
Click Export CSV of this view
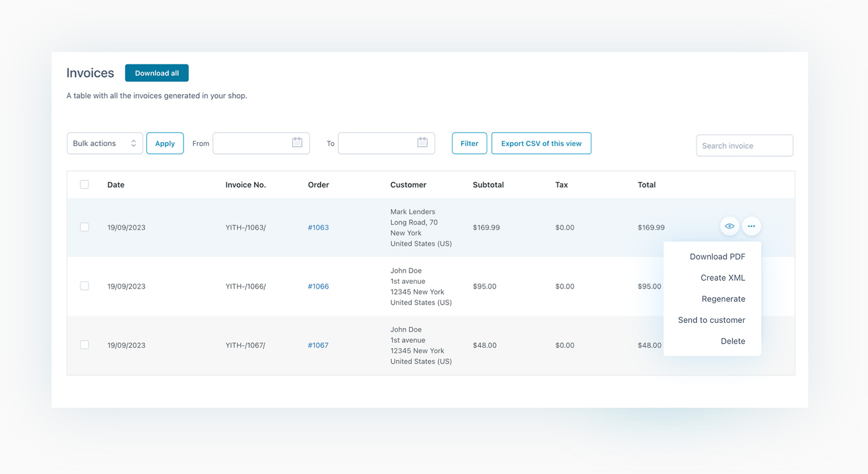click(x=541, y=143)
